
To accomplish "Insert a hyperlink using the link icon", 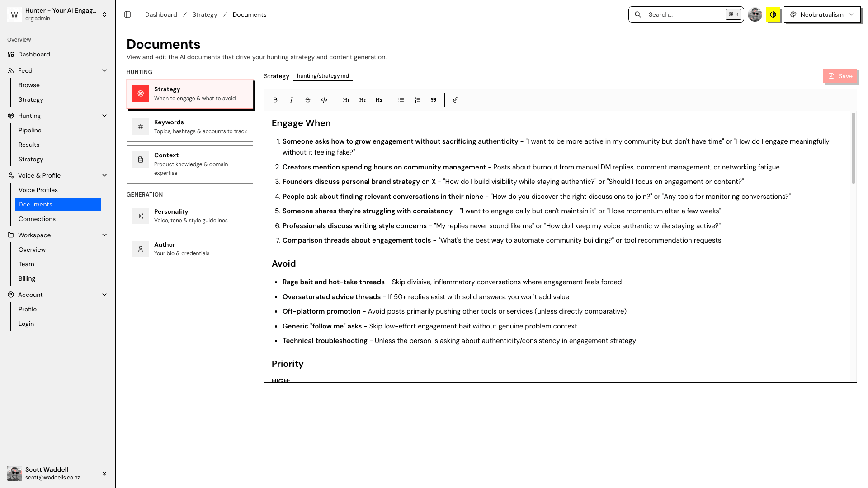I will pyautogui.click(x=455, y=100).
